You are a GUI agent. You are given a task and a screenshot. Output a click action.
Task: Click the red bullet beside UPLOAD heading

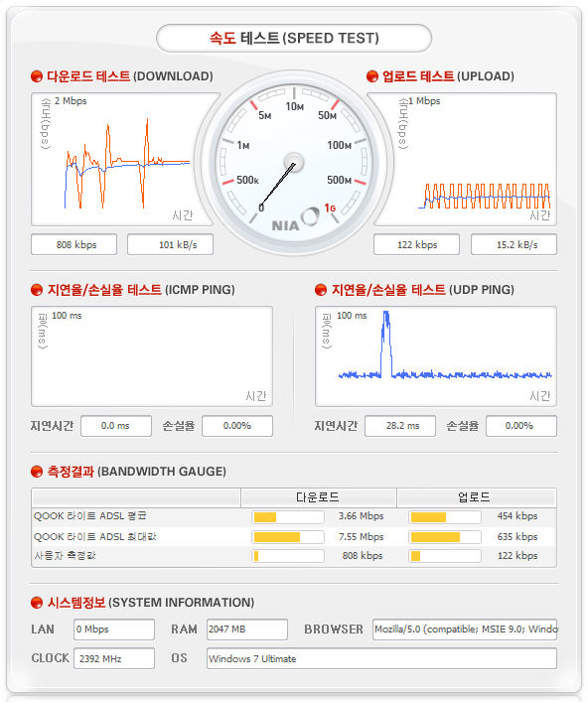click(x=372, y=76)
